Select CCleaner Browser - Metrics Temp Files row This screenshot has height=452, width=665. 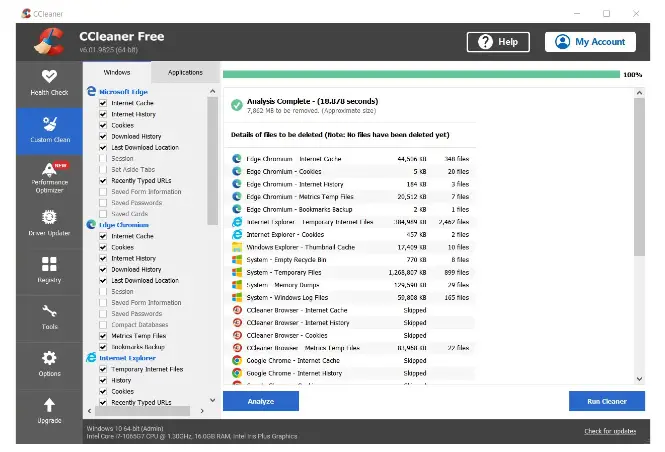[350, 348]
